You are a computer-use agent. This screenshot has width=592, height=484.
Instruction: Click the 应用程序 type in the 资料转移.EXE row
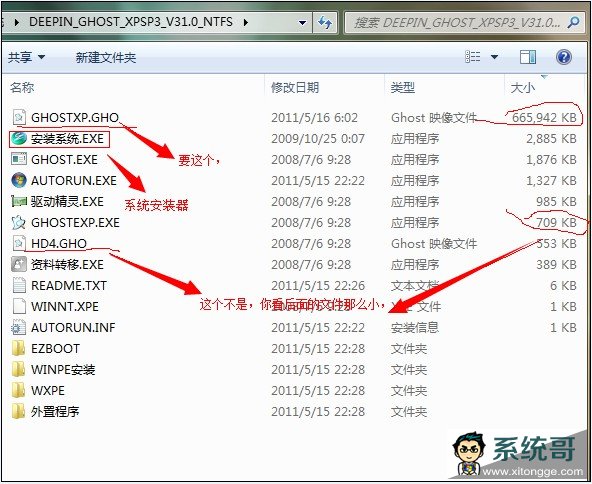[x=415, y=264]
